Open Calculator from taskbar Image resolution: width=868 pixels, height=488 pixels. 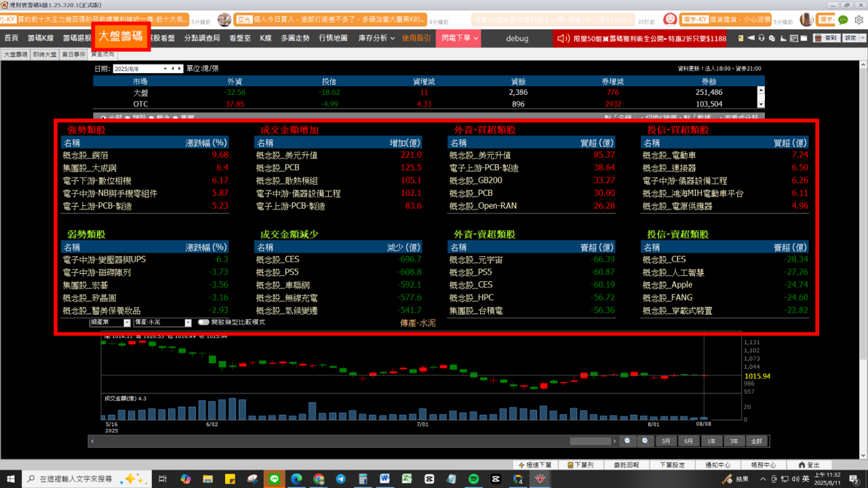(362, 479)
